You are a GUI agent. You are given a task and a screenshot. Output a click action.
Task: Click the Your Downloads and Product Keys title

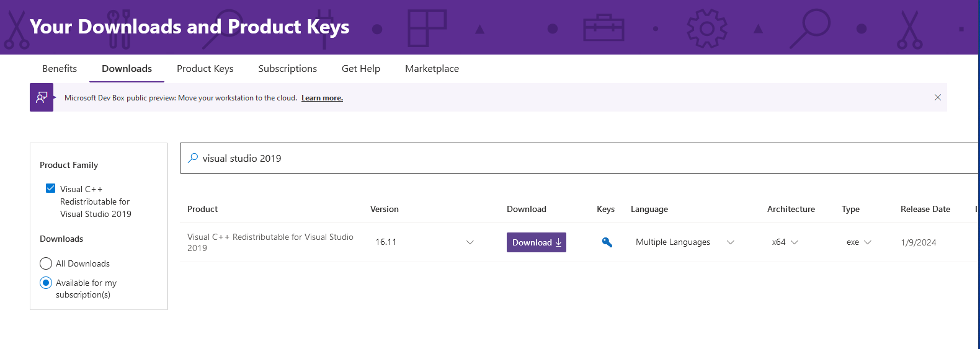pyautogui.click(x=189, y=27)
